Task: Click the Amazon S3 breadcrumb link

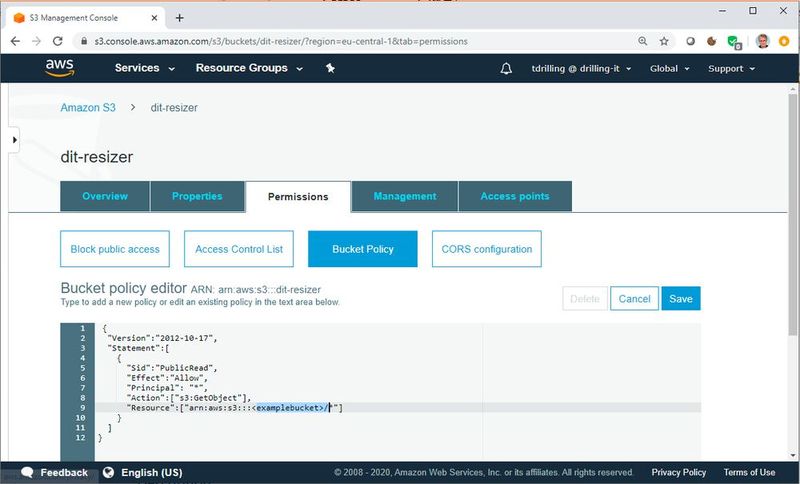Action: tap(88, 108)
